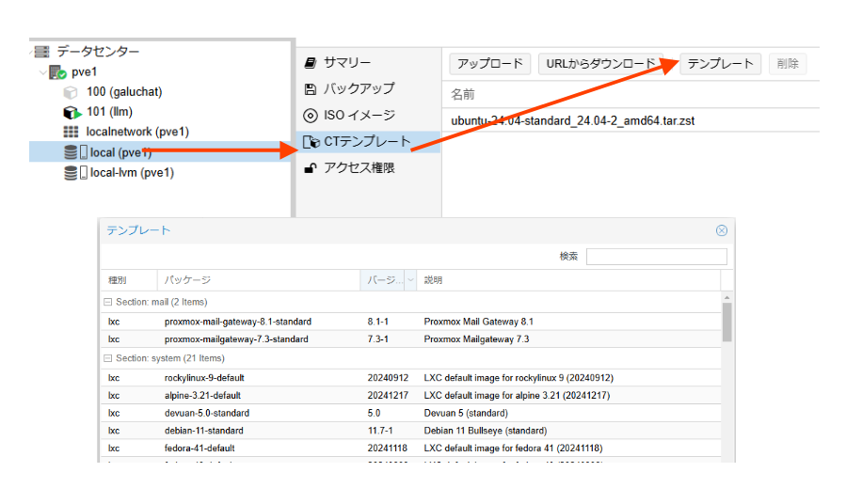
Task: Select devuan-5.0-standard template
Action: (x=411, y=413)
